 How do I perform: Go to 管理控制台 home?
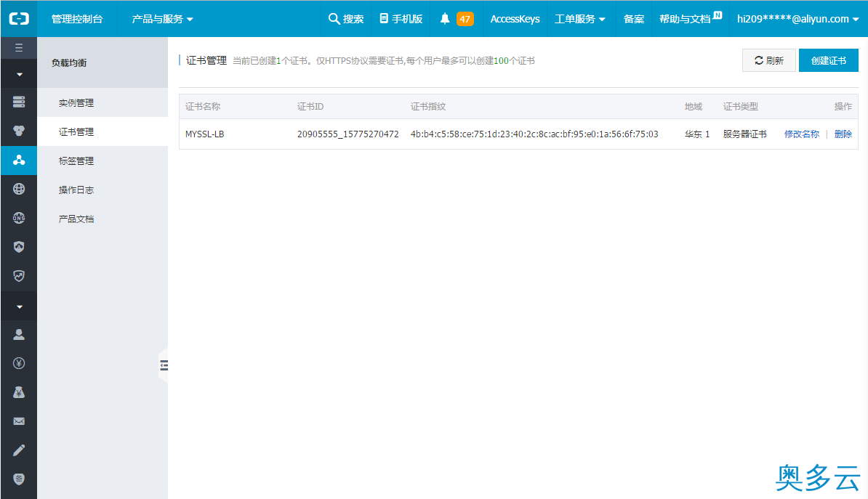77,19
